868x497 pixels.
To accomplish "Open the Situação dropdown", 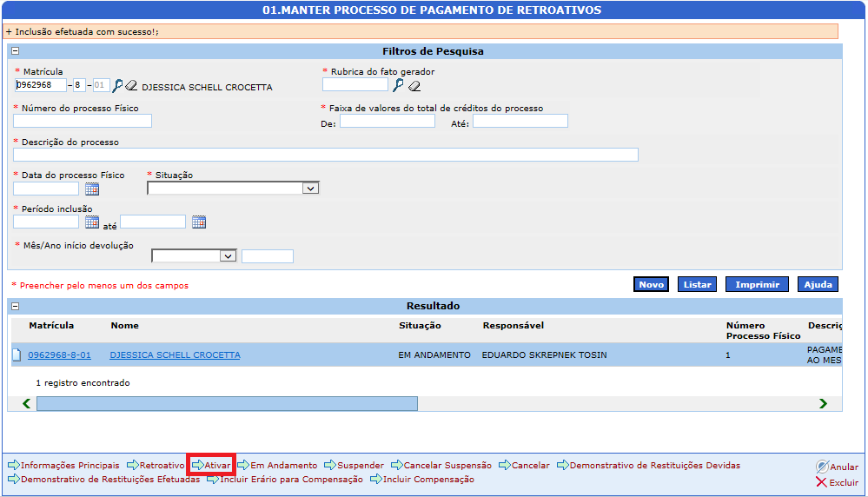I will [233, 188].
